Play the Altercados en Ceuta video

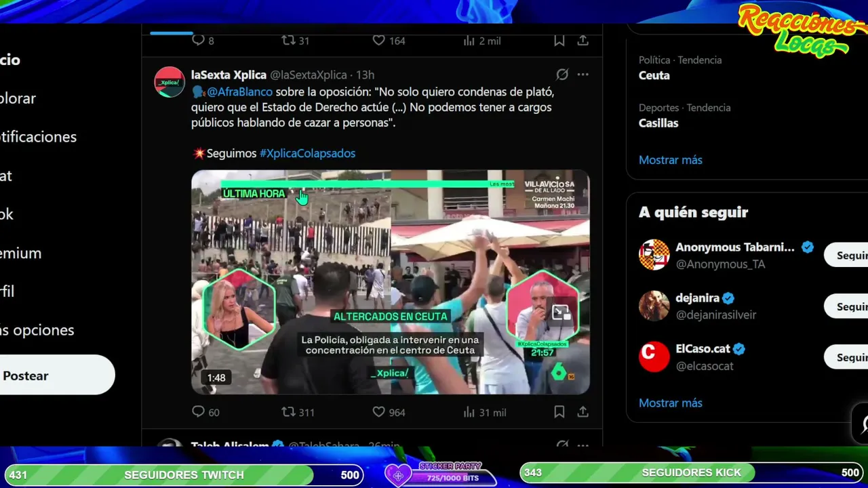[x=390, y=282]
